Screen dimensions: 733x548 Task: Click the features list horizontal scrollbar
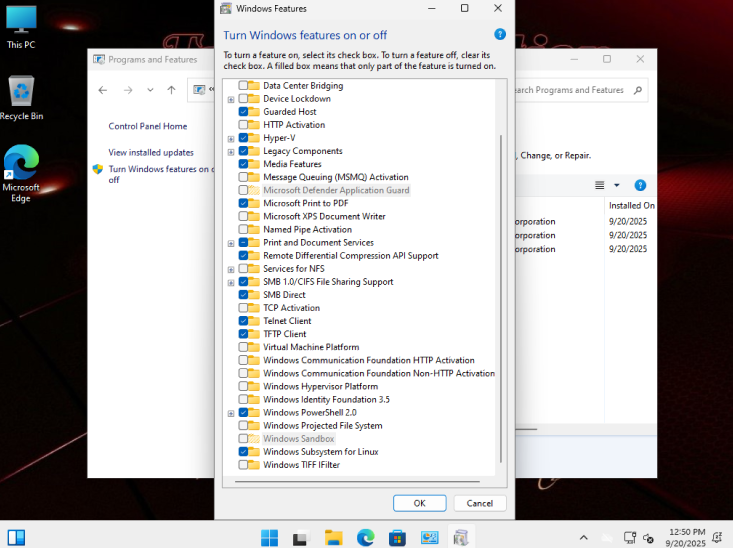[358, 481]
